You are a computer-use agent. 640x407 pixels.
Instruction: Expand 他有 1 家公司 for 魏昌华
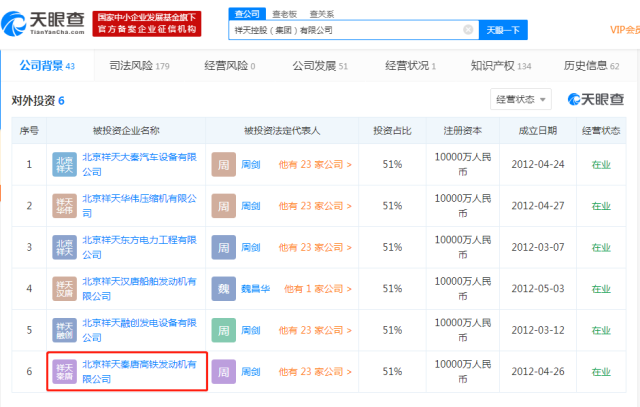click(318, 289)
